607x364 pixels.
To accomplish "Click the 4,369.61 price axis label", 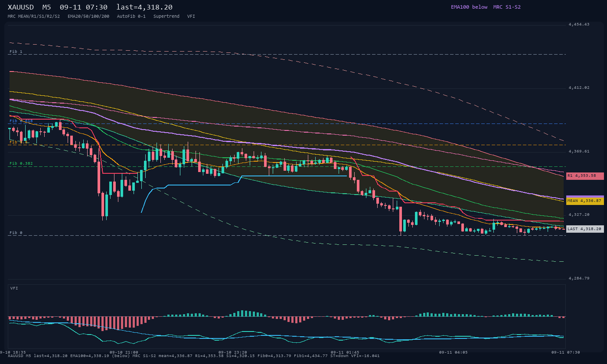I will coord(579,151).
